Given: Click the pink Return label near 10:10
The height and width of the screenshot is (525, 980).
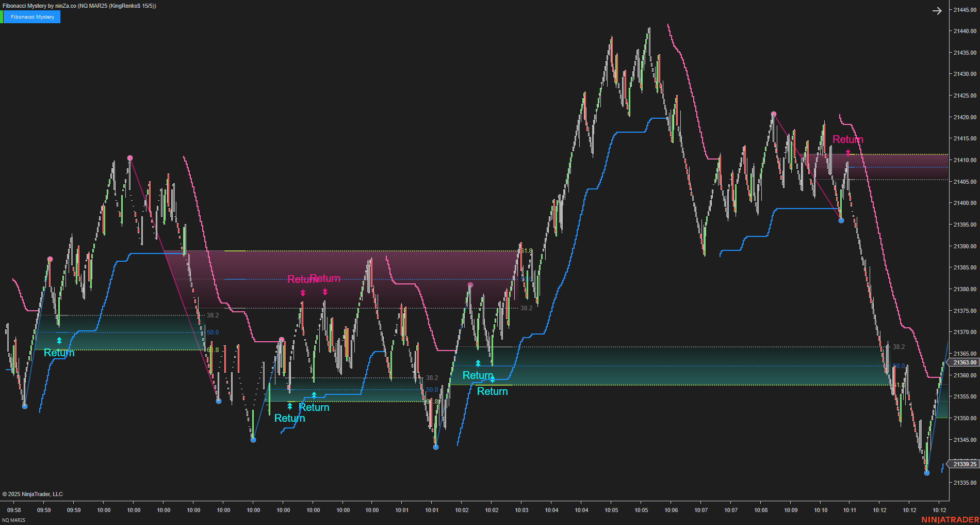Looking at the screenshot, I should (849, 139).
